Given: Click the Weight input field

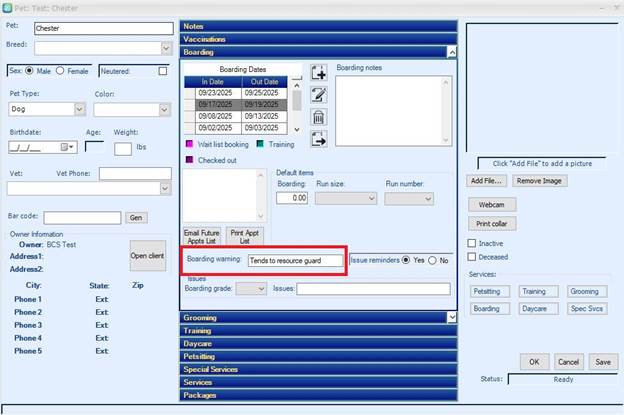Looking at the screenshot, I should (123, 149).
